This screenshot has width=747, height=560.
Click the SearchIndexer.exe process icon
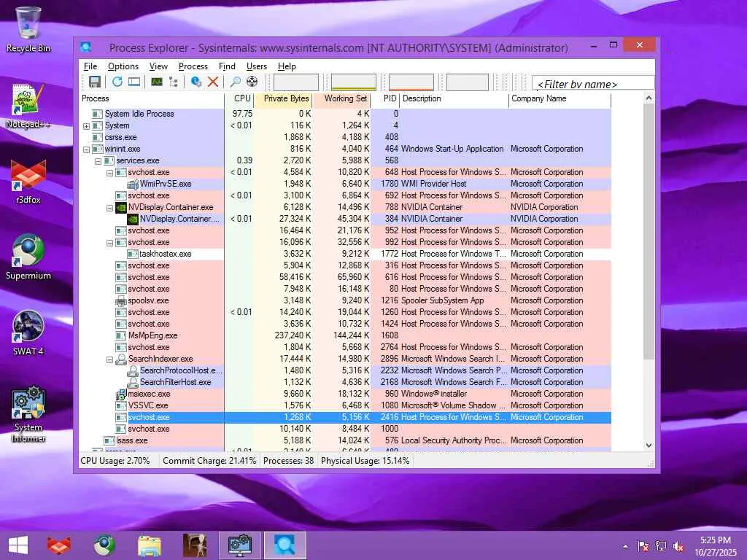tap(121, 359)
